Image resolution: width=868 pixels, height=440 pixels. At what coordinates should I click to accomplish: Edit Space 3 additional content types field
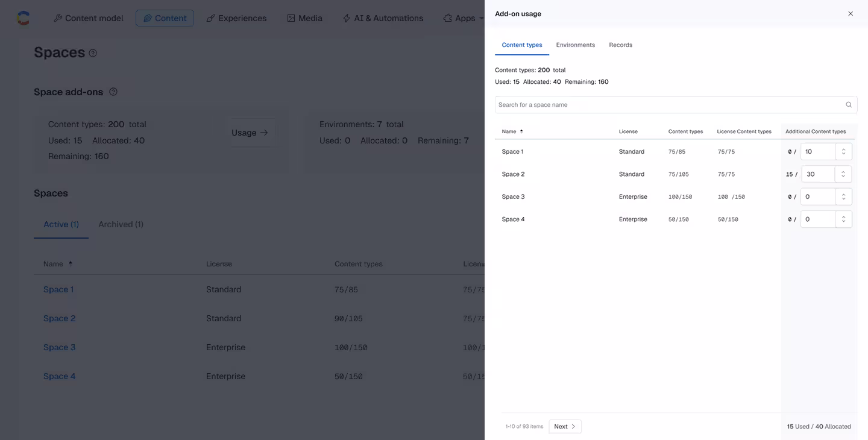click(817, 196)
